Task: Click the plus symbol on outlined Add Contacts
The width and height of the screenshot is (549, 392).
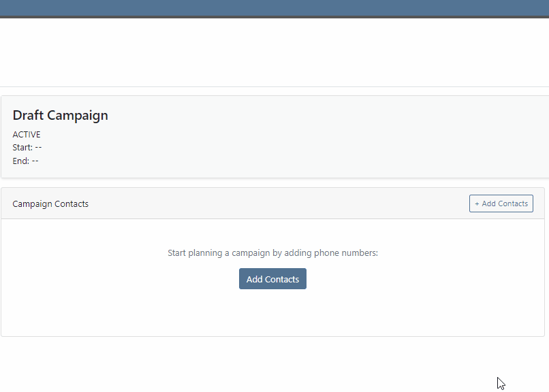Action: (x=477, y=204)
